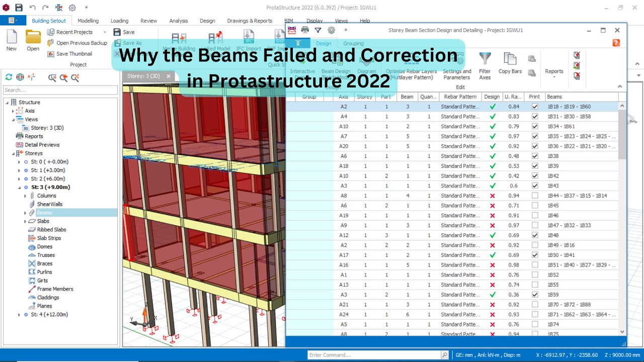Viewport: 644px width, 362px height.
Task: Click the first magnifier find icon
Action: click(52, 77)
